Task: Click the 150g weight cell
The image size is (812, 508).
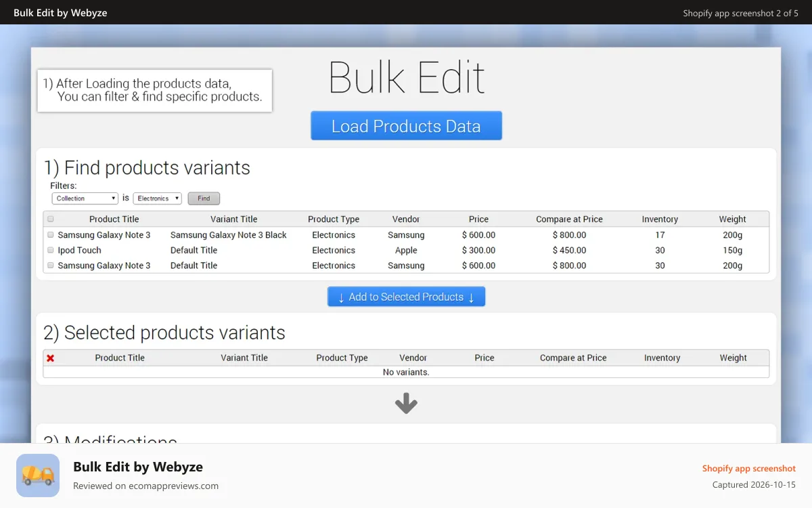Action: point(732,250)
